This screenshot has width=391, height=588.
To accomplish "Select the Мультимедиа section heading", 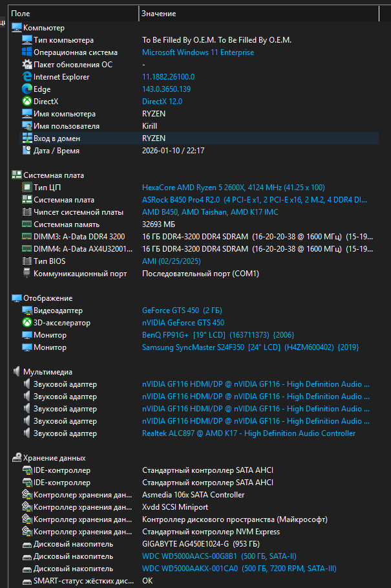I will pos(48,372).
